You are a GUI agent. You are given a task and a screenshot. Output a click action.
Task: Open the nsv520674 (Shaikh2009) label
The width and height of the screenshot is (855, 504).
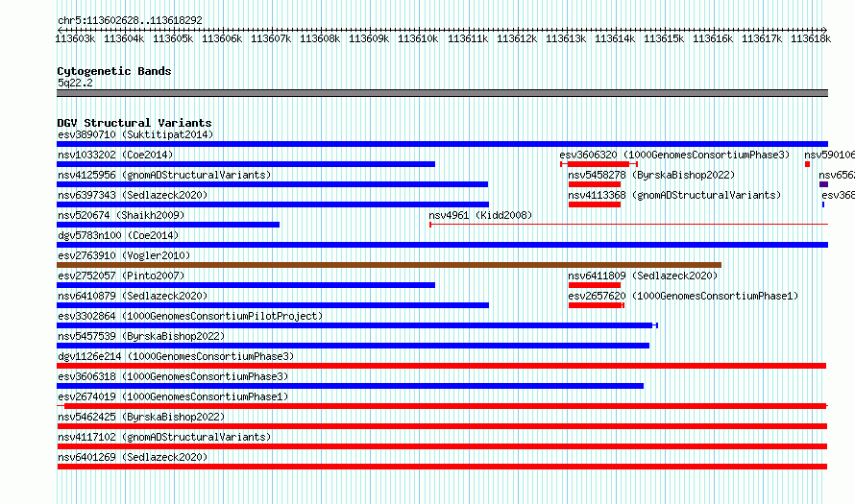[122, 215]
